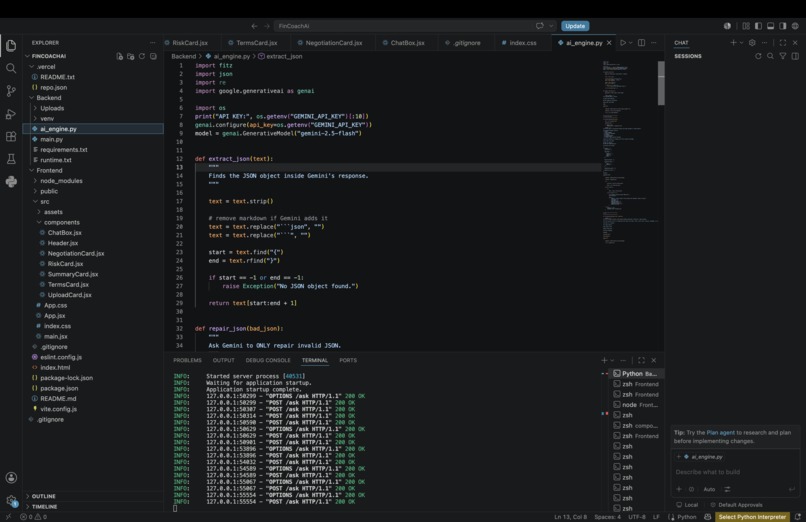Open notifications bell in status bar
The height and width of the screenshot is (522, 806).
tap(797, 517)
